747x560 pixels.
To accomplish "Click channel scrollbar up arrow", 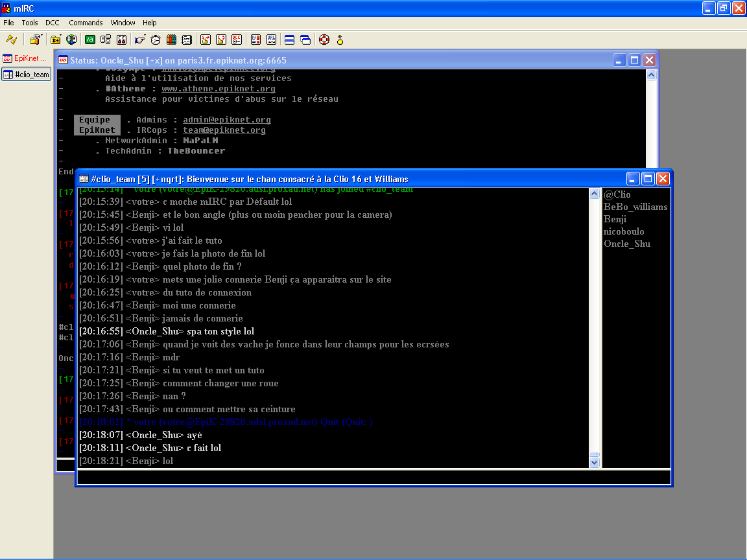I will point(594,193).
